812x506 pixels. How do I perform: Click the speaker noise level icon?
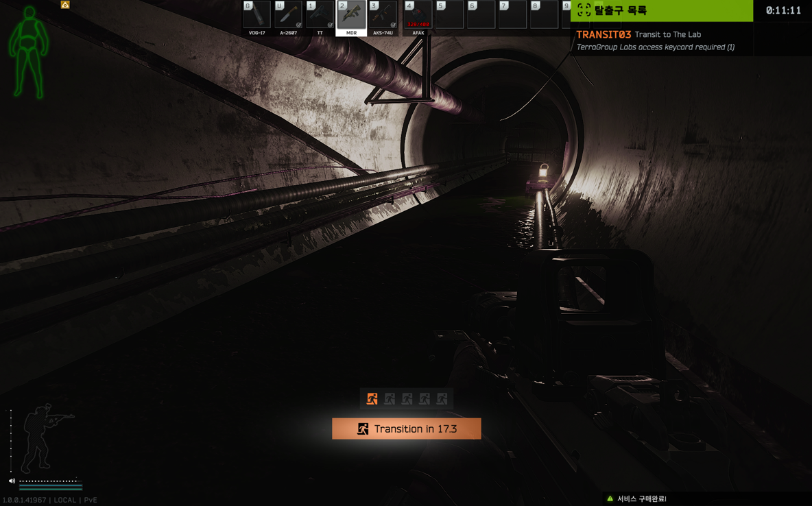(x=12, y=481)
